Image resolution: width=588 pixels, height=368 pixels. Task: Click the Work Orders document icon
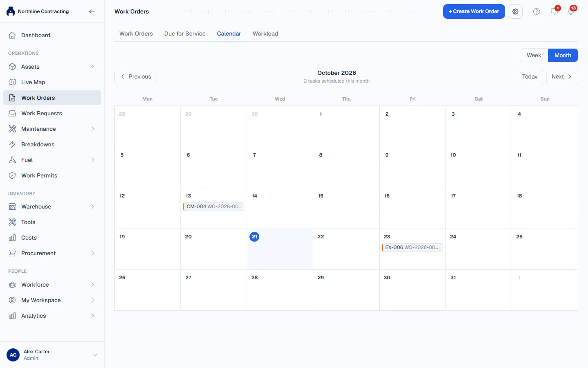(x=12, y=98)
